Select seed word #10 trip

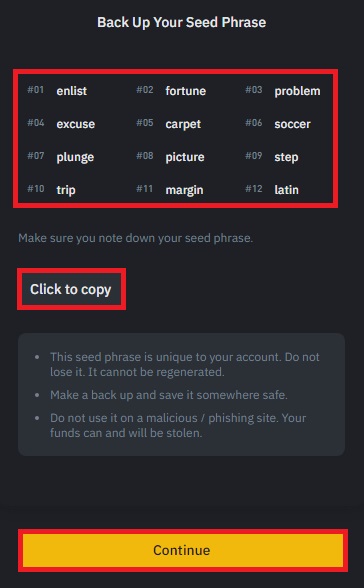point(66,190)
